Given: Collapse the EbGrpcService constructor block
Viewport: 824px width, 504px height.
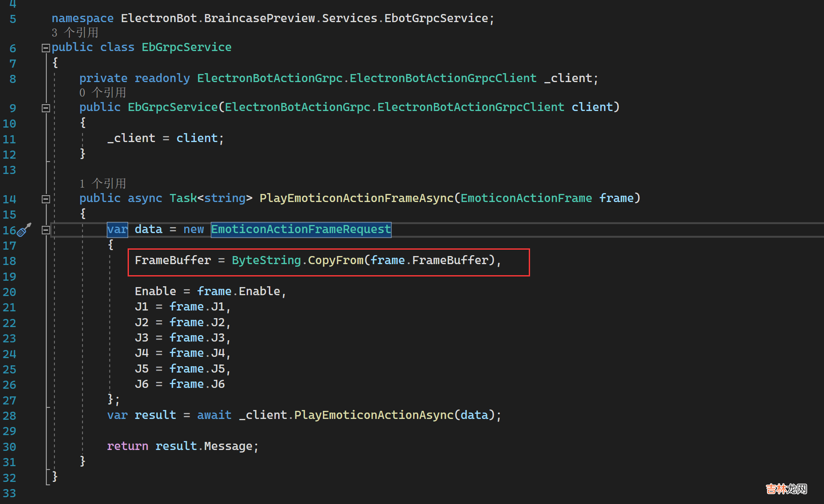Looking at the screenshot, I should tap(46, 108).
